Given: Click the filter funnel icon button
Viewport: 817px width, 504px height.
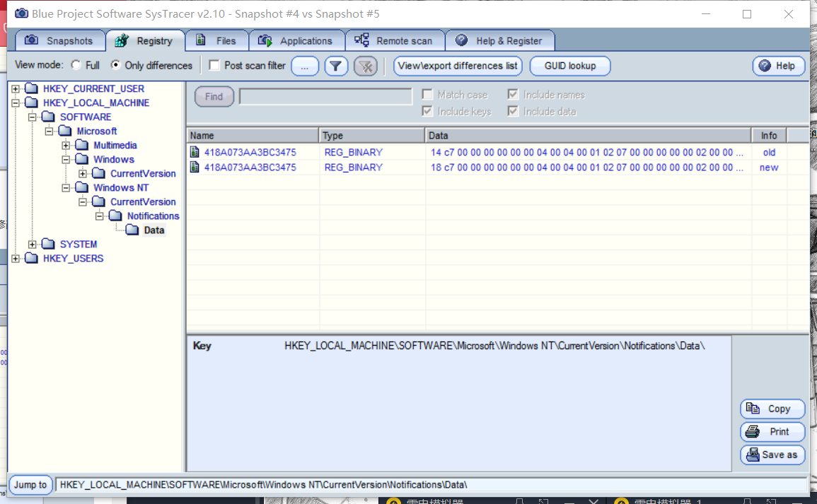Looking at the screenshot, I should coord(336,66).
